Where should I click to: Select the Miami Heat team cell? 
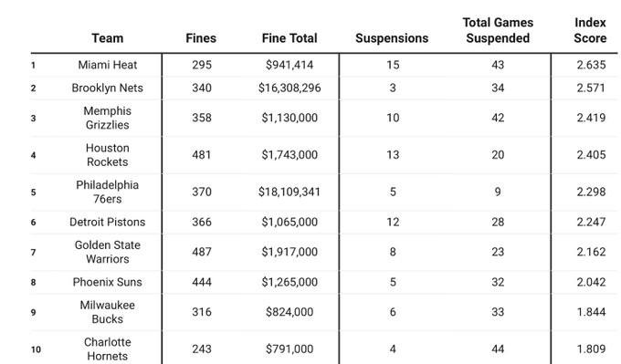pyautogui.click(x=108, y=65)
